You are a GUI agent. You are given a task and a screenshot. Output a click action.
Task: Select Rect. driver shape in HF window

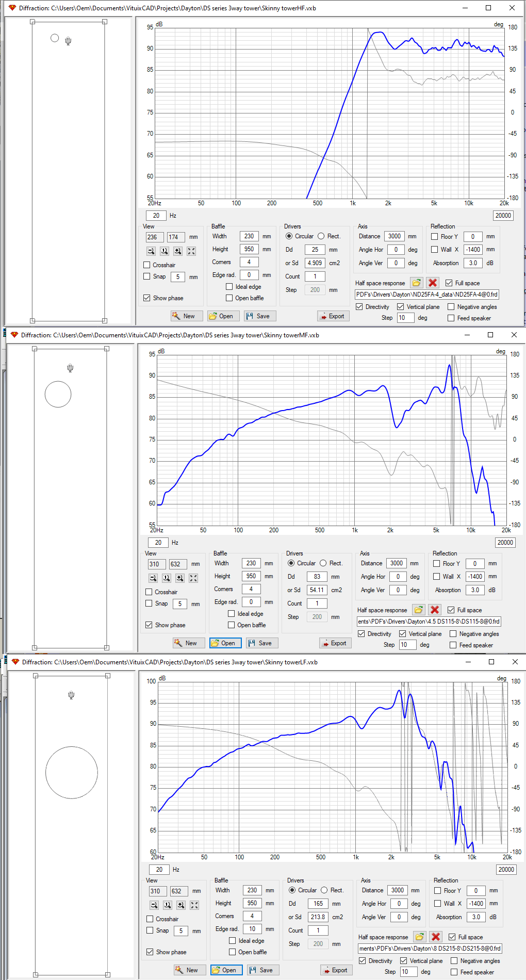[321, 236]
